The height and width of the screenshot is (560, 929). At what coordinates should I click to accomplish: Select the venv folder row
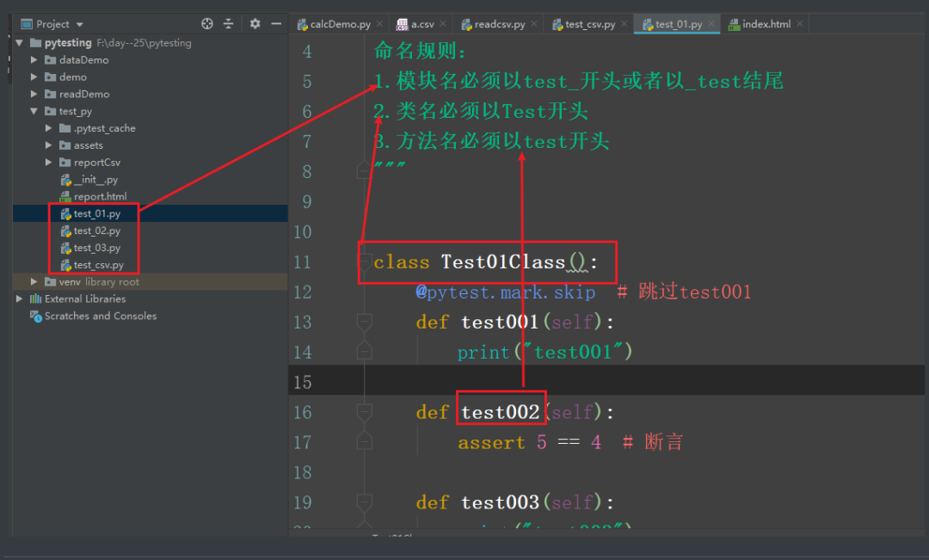point(150,281)
